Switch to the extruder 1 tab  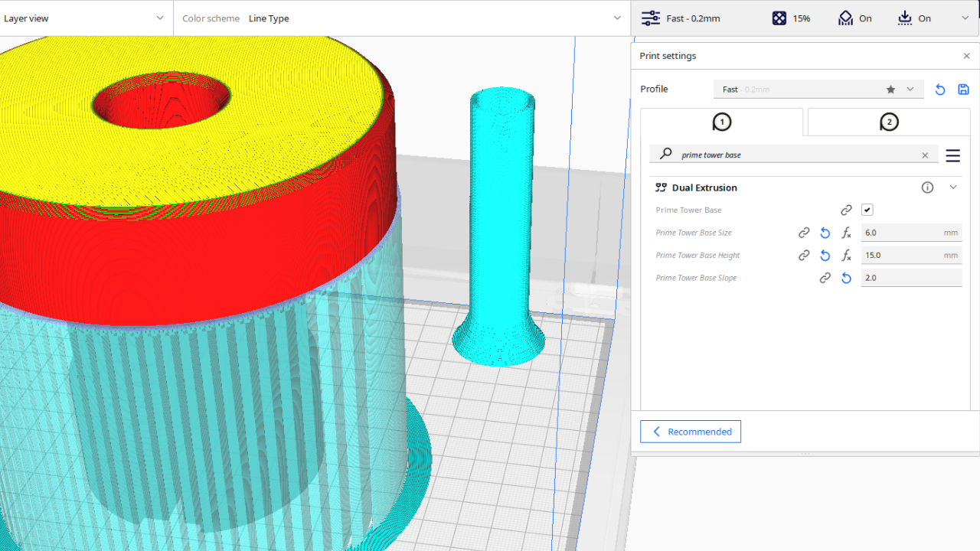(721, 122)
